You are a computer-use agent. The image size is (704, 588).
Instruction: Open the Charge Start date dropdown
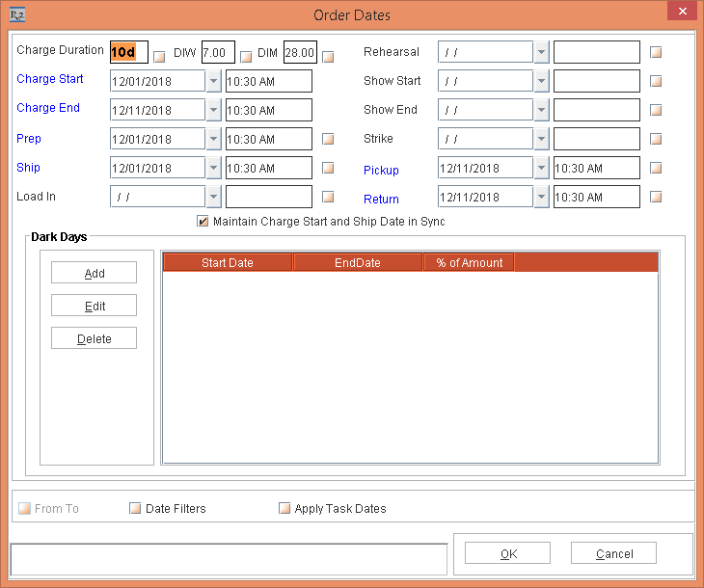click(213, 81)
